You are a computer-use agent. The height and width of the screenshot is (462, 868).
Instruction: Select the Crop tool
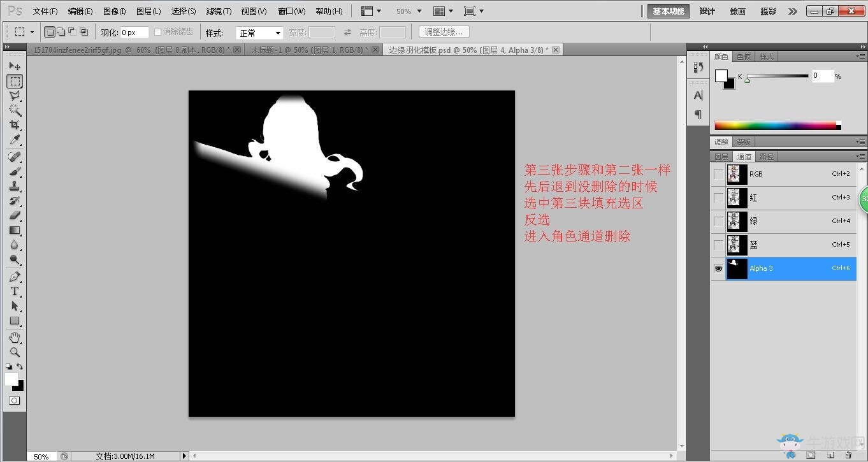15,125
